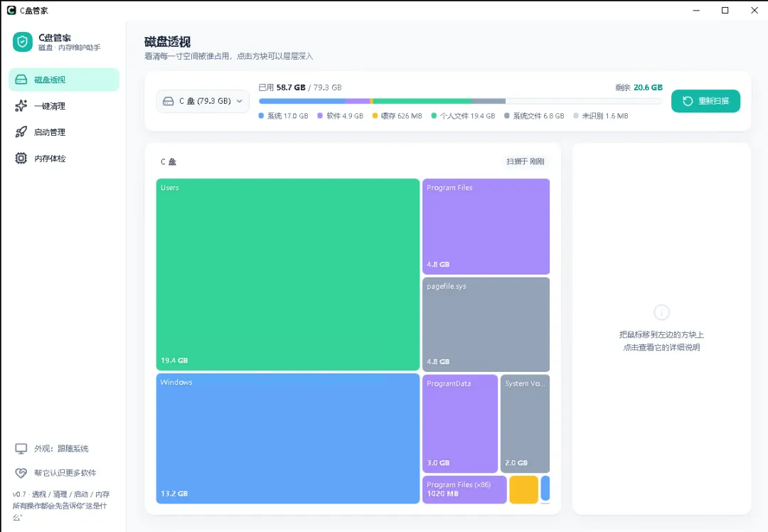This screenshot has width=768, height=532.
Task: Select the small yellow treemap block
Action: pyautogui.click(x=523, y=489)
